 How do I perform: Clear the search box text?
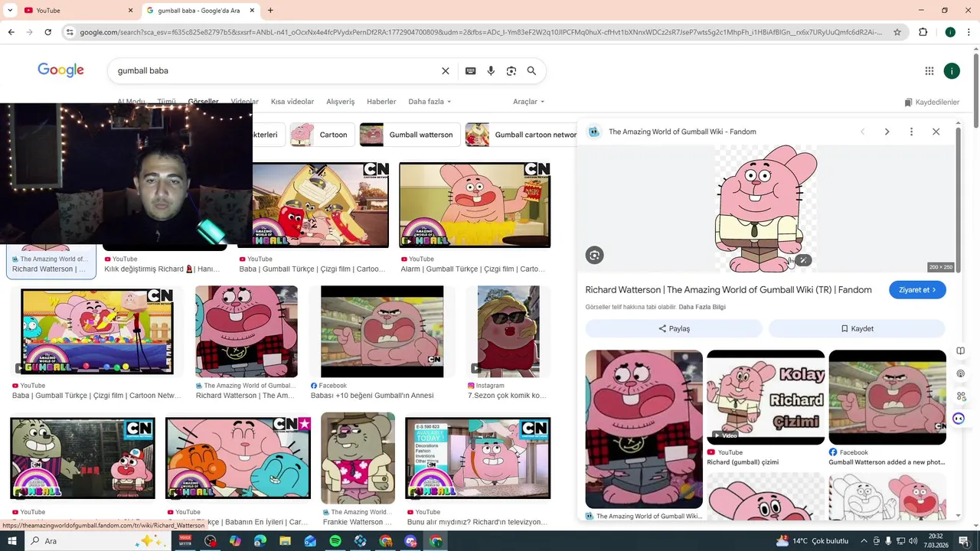[446, 70]
